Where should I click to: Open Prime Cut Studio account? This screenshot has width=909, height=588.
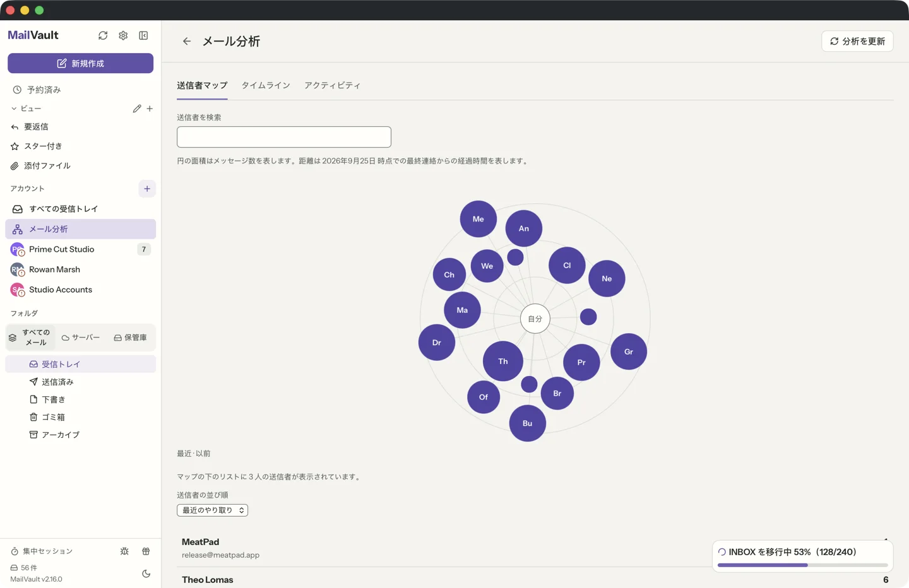click(x=81, y=249)
